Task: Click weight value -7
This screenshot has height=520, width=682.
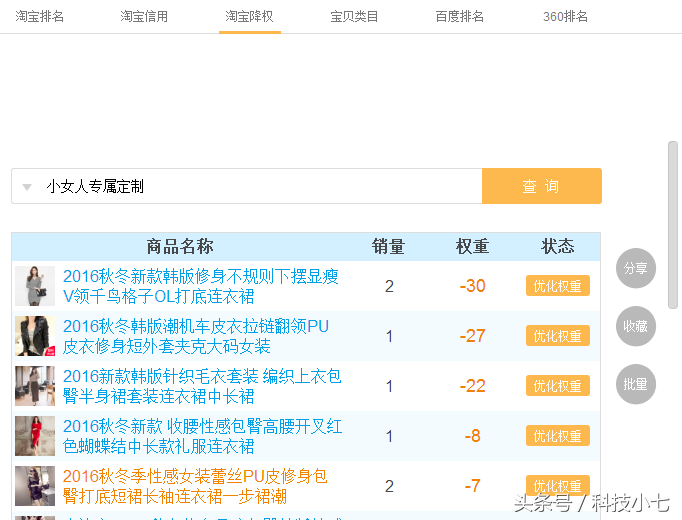Action: point(472,486)
